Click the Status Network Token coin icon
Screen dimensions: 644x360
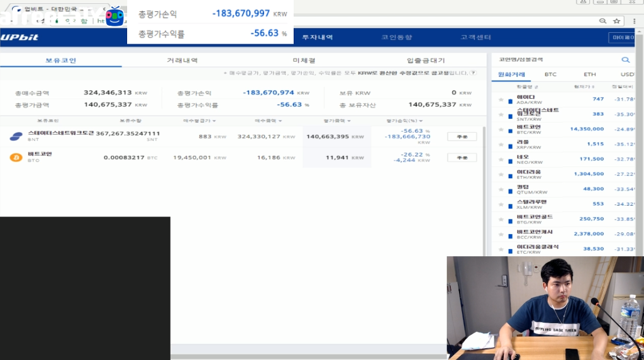click(x=16, y=137)
